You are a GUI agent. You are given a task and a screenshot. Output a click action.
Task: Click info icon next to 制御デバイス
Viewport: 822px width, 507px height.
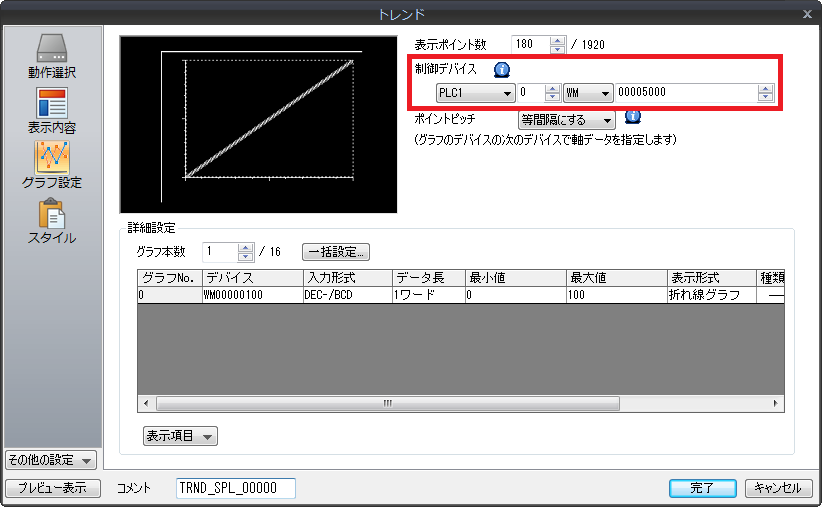503,69
